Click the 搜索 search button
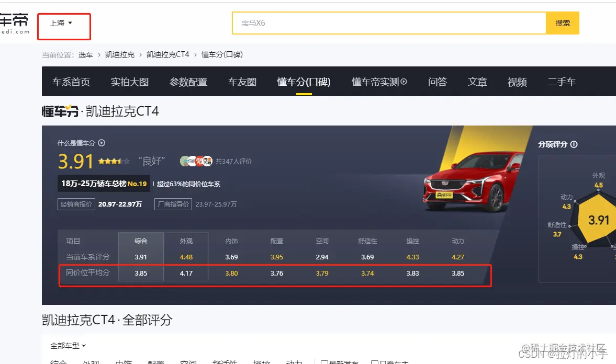 [562, 23]
